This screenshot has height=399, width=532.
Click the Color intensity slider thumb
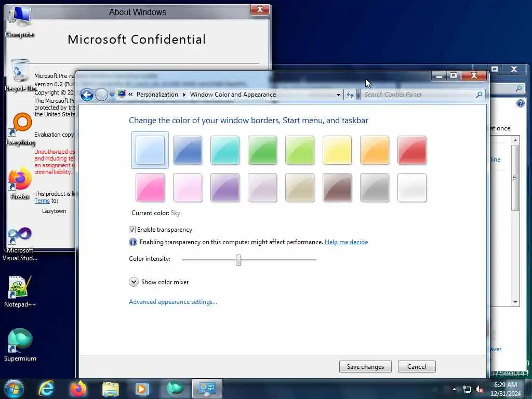[x=238, y=260]
